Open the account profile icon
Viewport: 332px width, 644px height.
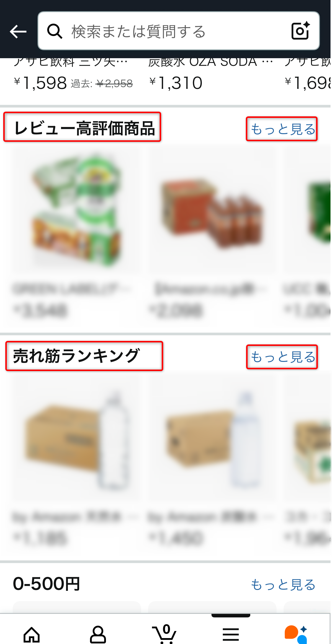click(98, 634)
